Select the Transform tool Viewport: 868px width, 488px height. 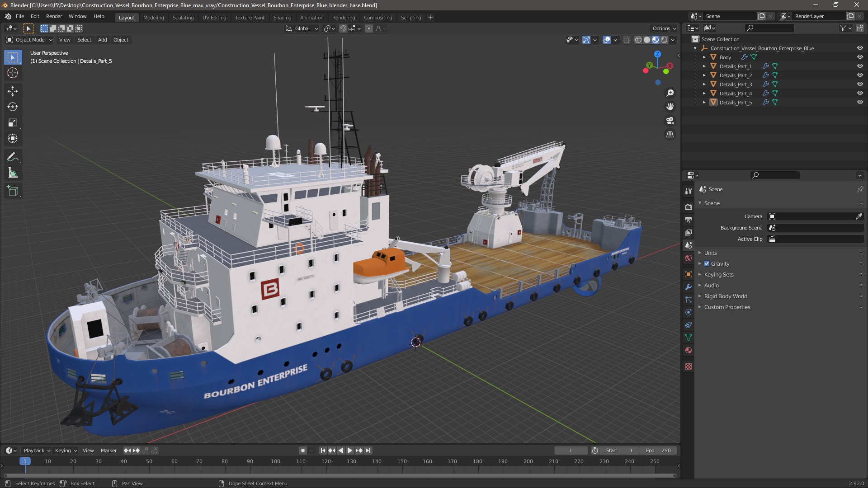tap(13, 139)
